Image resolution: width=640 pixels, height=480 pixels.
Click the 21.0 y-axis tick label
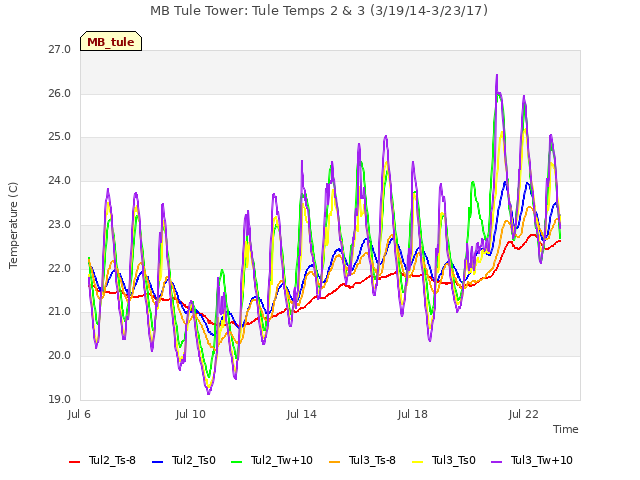coord(60,311)
